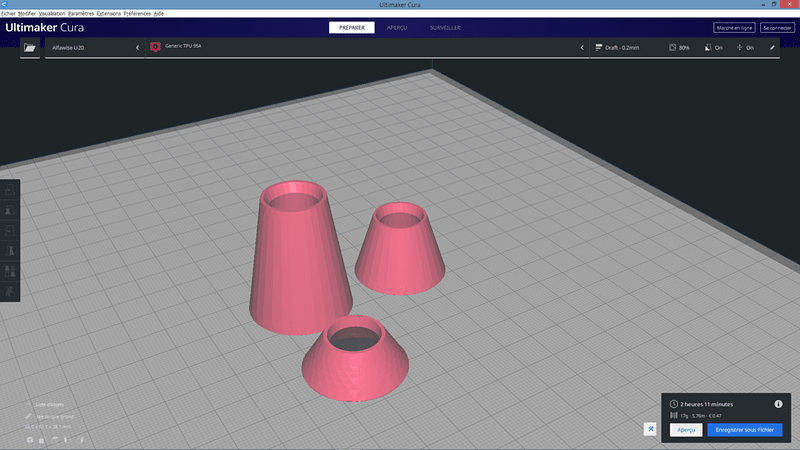Switch to the APERÇU stage tab
The image size is (800, 450).
(x=397, y=28)
